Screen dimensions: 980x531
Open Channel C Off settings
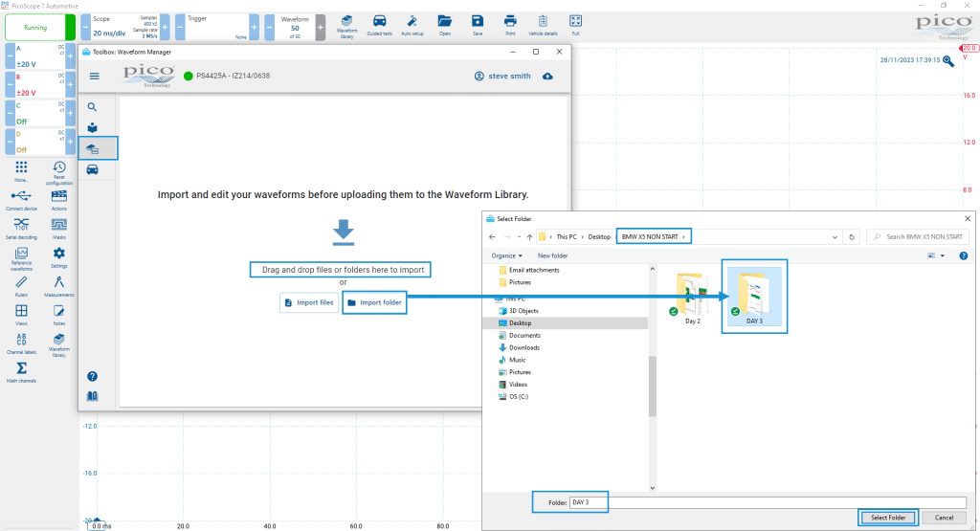(40, 113)
